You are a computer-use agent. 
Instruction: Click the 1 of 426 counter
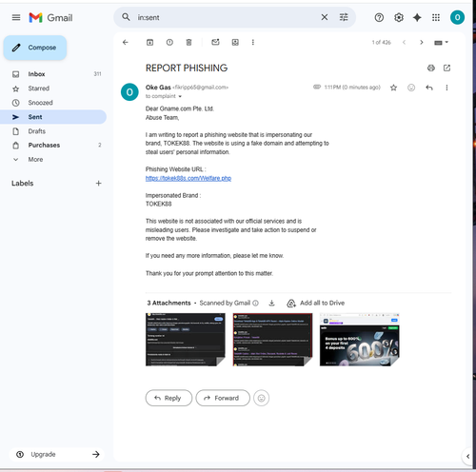pyautogui.click(x=381, y=43)
